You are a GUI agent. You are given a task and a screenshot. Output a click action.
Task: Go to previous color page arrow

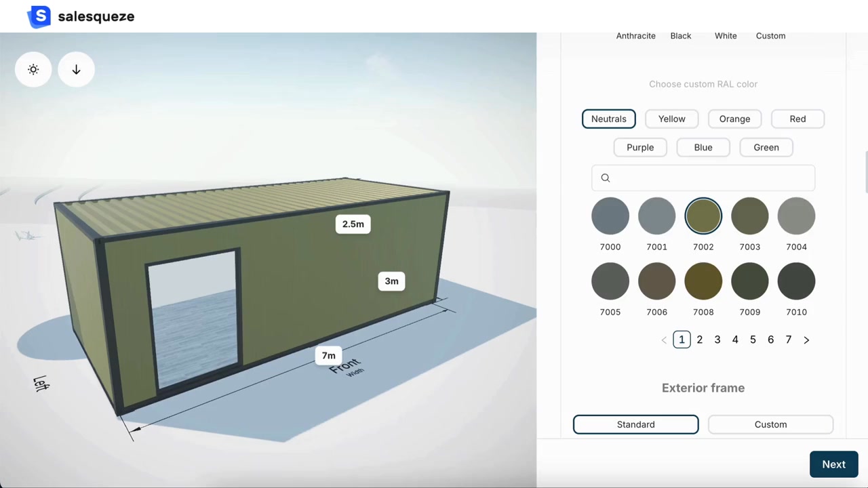click(x=664, y=340)
